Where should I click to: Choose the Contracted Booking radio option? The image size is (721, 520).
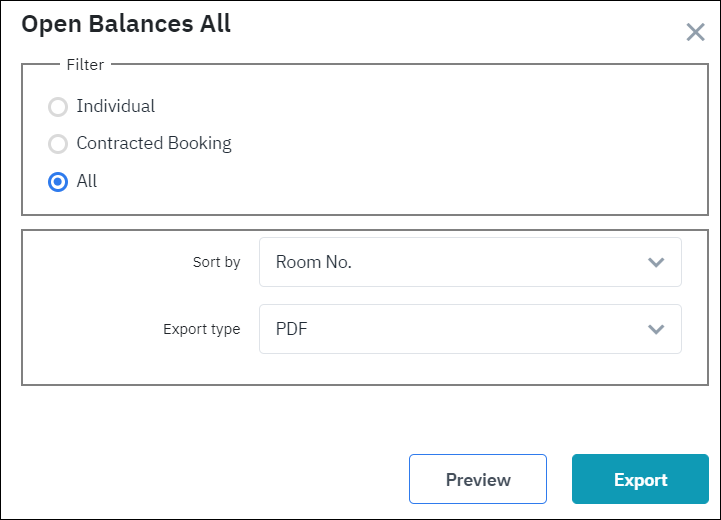point(58,144)
